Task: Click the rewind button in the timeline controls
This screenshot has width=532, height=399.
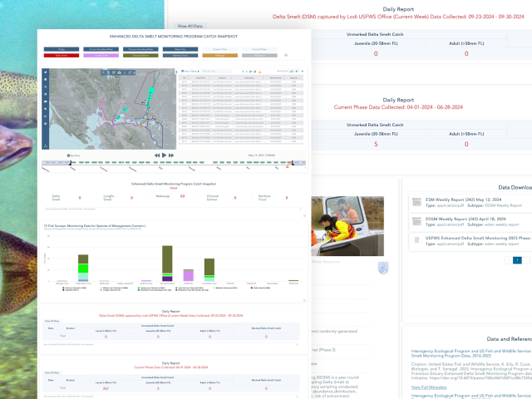Action: [x=157, y=155]
